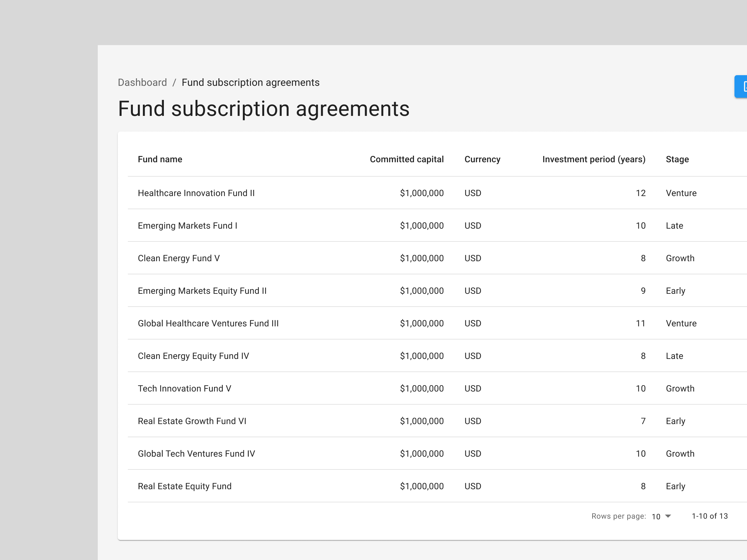Screen dimensions: 747x560
Task: Click Venture stage of Healthcare Innovation Fund II
Action: [x=681, y=193]
